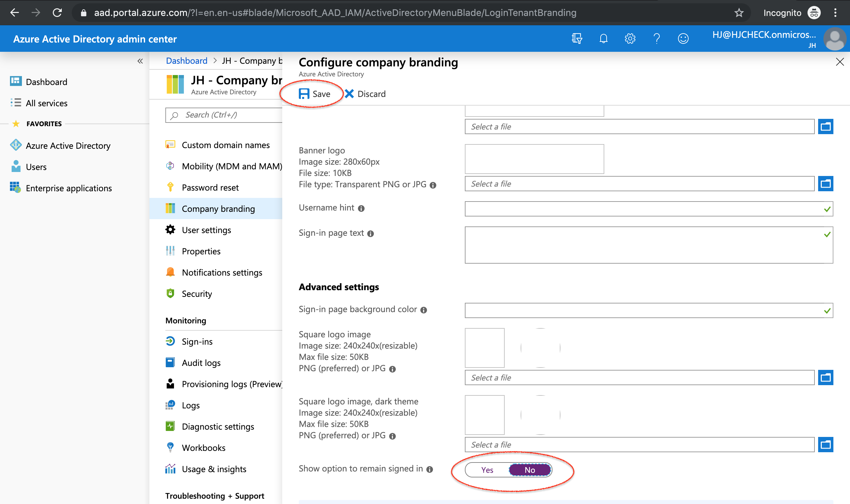Screen dimensions: 850x504
Task: Enable Yes for remain signed in option
Action: 487,470
